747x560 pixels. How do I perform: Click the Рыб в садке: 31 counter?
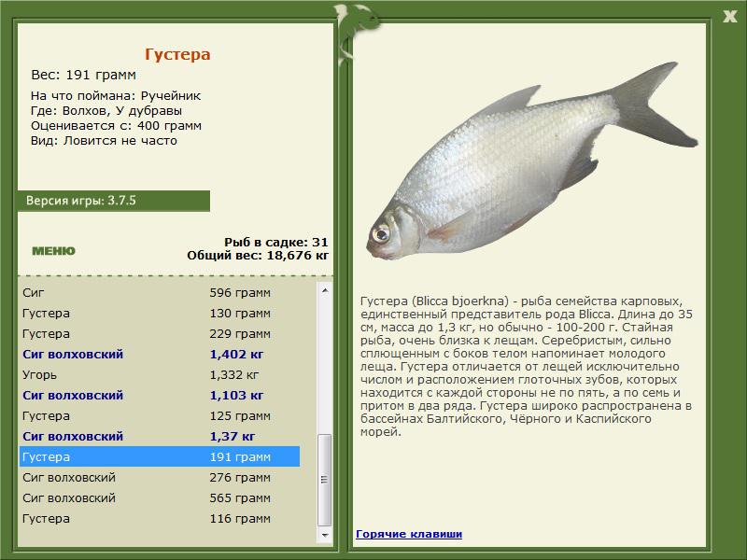276,242
